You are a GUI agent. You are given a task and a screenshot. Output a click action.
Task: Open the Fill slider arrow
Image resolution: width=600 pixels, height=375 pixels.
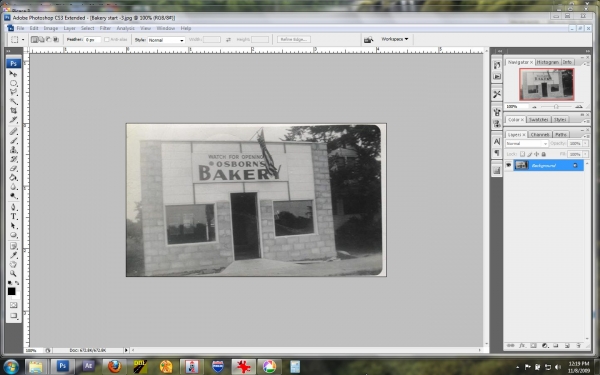click(x=585, y=154)
